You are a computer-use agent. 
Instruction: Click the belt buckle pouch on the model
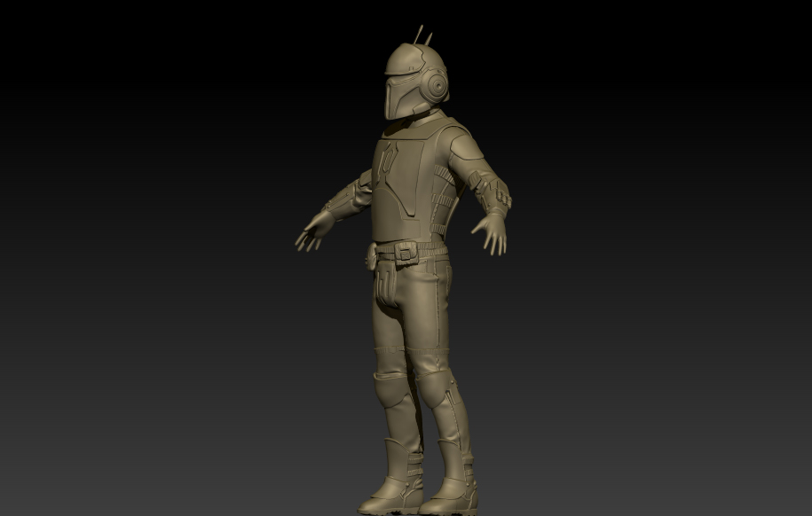(406, 253)
